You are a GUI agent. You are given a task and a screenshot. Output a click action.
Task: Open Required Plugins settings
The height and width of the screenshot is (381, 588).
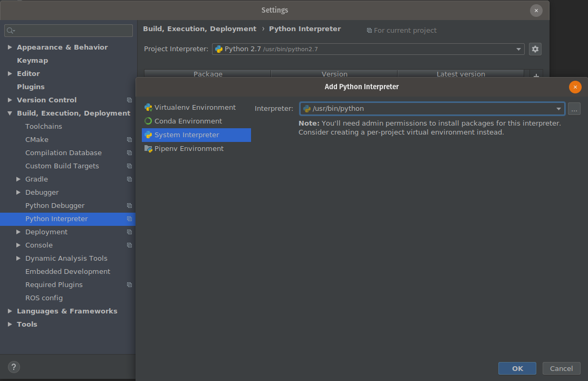point(54,285)
